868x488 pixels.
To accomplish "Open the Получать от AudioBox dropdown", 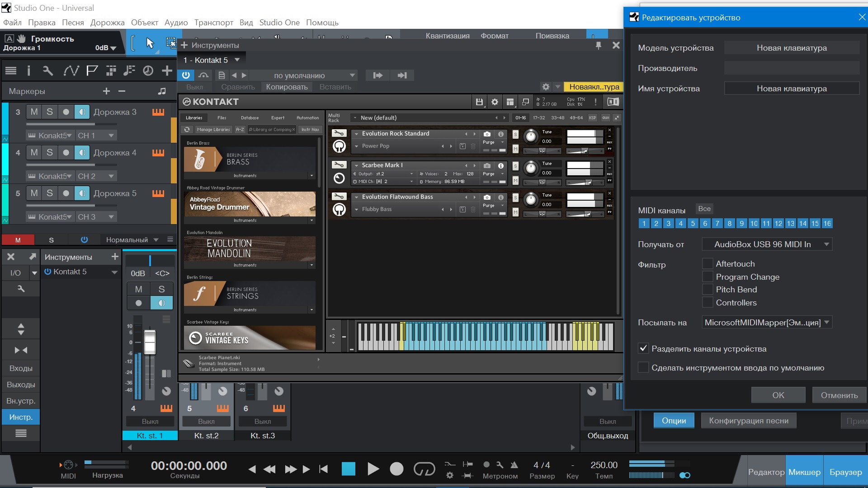I will (767, 244).
